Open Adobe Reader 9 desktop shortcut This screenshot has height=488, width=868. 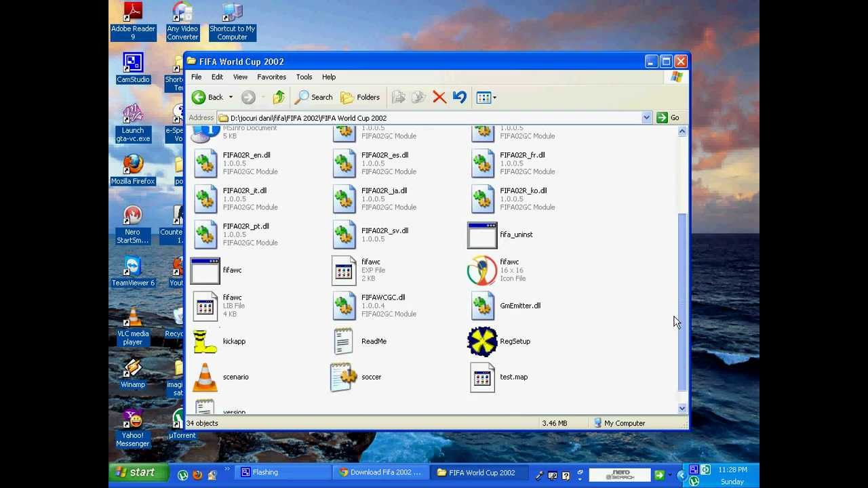point(133,22)
